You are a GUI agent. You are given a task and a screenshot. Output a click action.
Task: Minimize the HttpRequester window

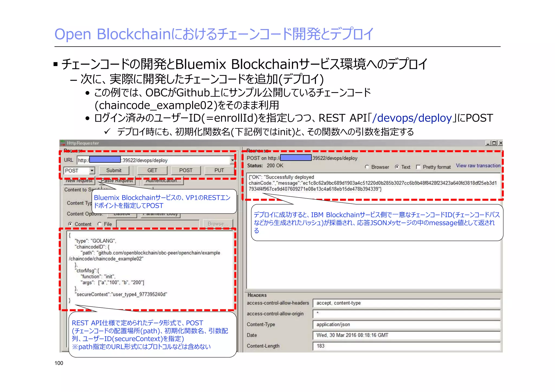488,143
